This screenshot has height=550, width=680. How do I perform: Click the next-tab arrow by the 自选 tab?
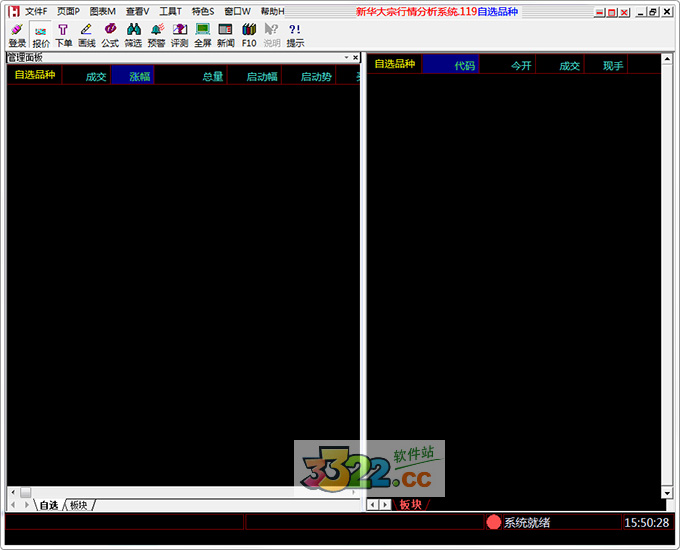pos(27,505)
